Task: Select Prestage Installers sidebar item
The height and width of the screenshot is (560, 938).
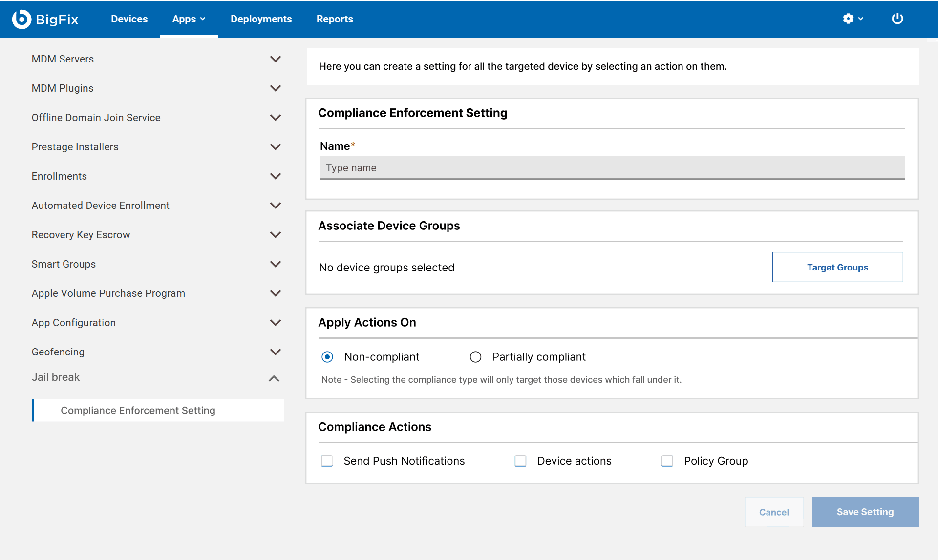Action: (75, 147)
